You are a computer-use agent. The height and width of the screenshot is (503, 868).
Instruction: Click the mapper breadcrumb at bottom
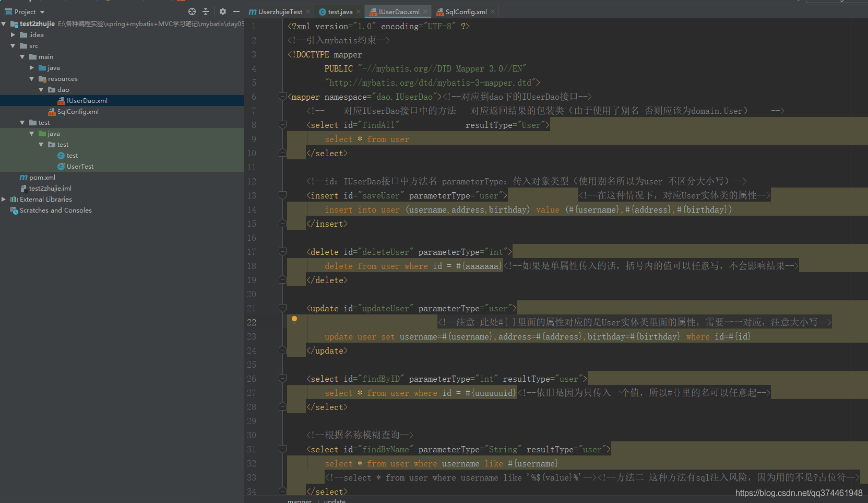(x=300, y=500)
